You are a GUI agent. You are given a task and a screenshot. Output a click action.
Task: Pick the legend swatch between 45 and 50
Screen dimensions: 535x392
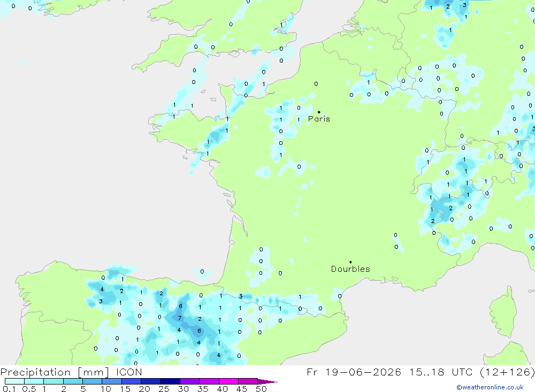[x=248, y=381]
